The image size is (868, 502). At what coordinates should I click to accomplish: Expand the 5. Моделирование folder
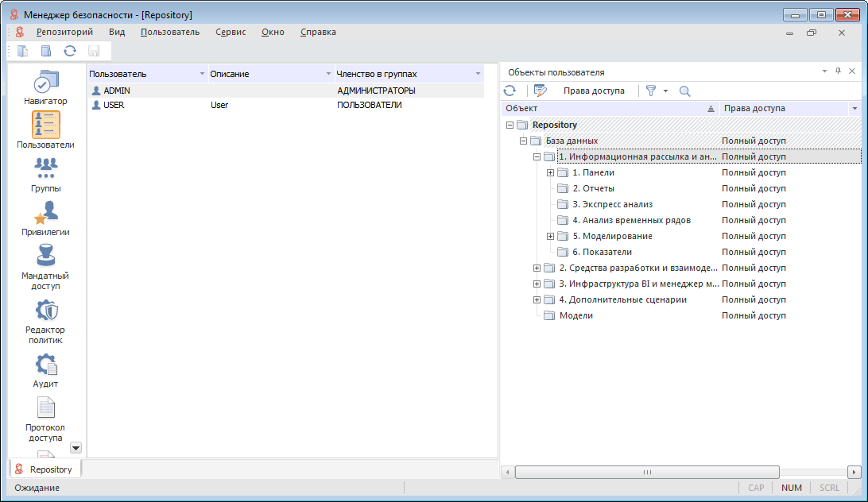[550, 236]
